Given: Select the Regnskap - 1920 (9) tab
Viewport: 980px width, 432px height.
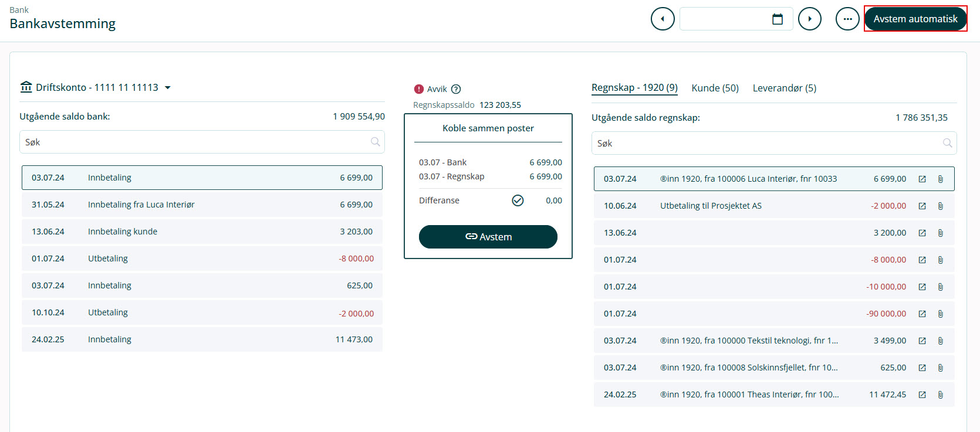Looking at the screenshot, I should pyautogui.click(x=634, y=88).
